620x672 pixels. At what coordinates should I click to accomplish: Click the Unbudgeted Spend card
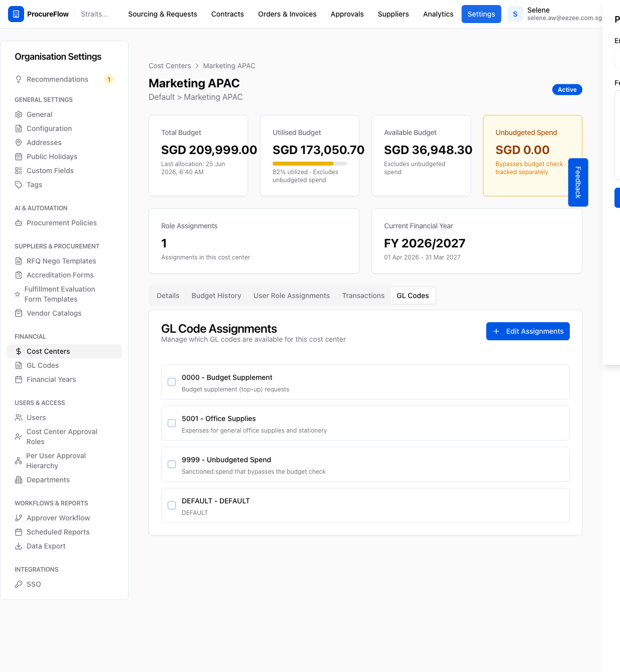click(532, 156)
